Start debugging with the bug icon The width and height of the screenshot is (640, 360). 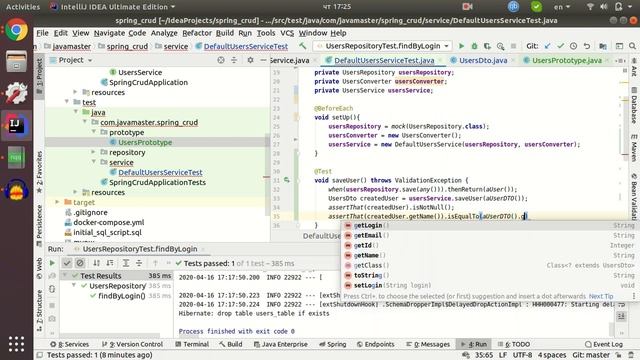click(x=474, y=46)
